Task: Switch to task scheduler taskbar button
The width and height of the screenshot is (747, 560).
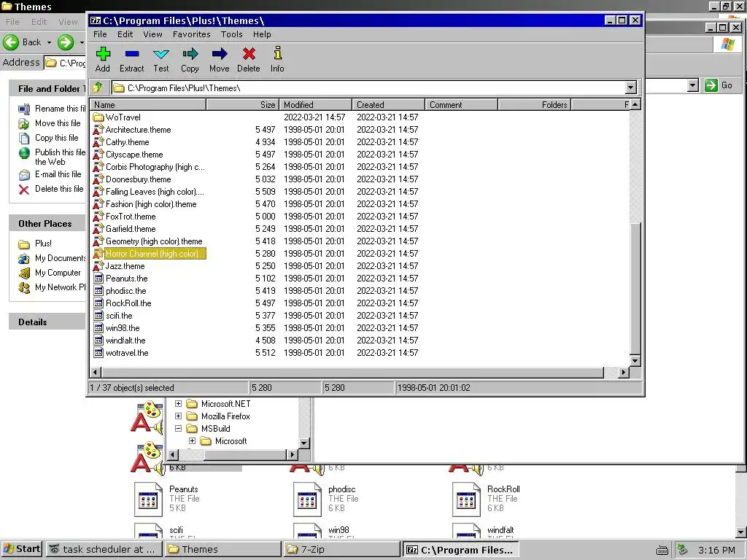Action: (x=104, y=549)
